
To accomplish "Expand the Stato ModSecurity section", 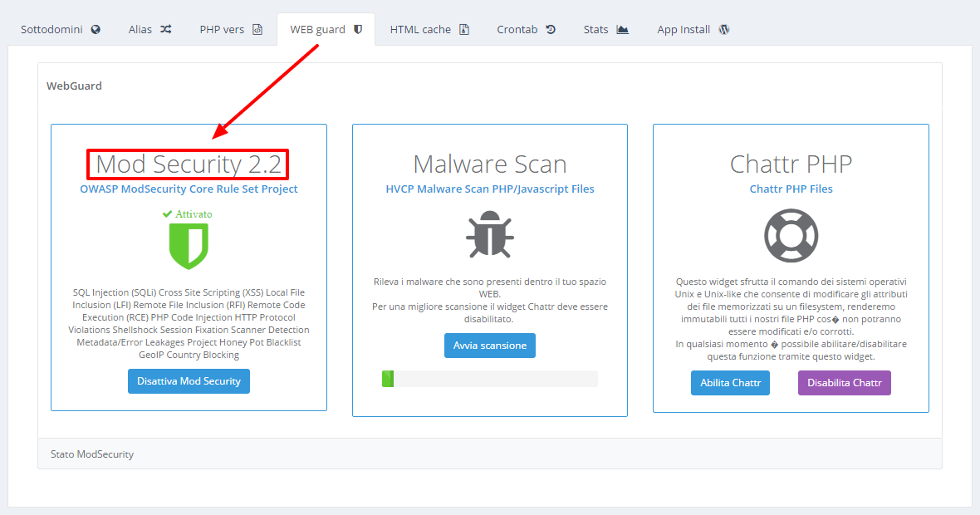I will tap(490, 454).
